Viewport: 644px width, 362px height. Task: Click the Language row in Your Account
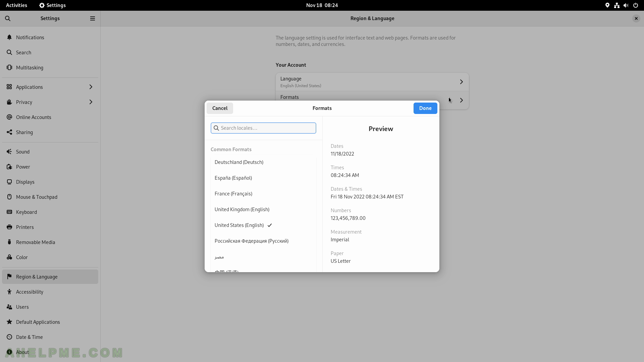372,82
